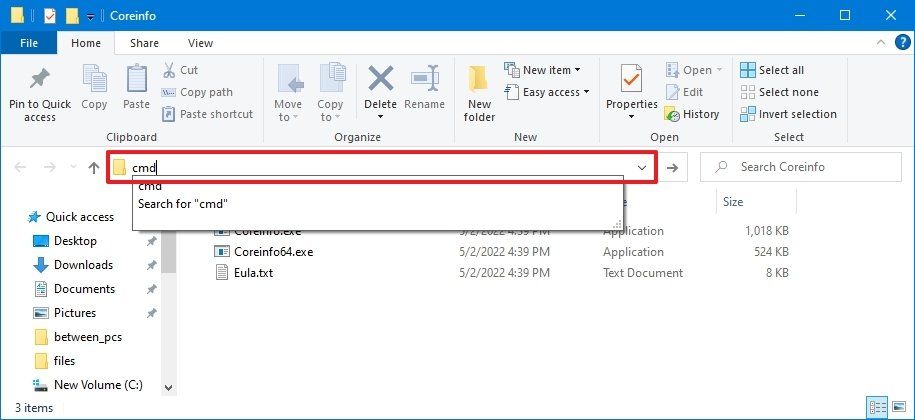Open quick access toolbar properties icon
This screenshot has width=915, height=420.
click(x=50, y=16)
